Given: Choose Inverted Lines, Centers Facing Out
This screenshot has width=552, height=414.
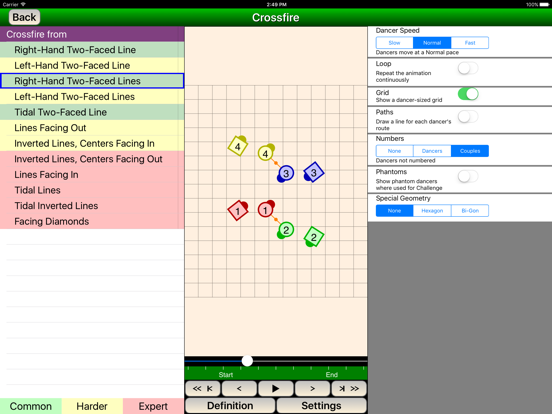Looking at the screenshot, I should click(92, 159).
